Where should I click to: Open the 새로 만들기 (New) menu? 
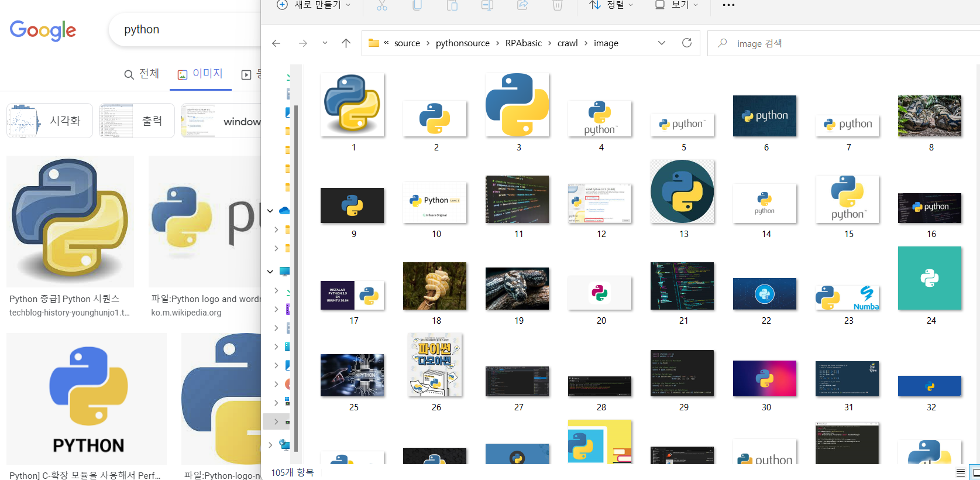[x=314, y=5]
